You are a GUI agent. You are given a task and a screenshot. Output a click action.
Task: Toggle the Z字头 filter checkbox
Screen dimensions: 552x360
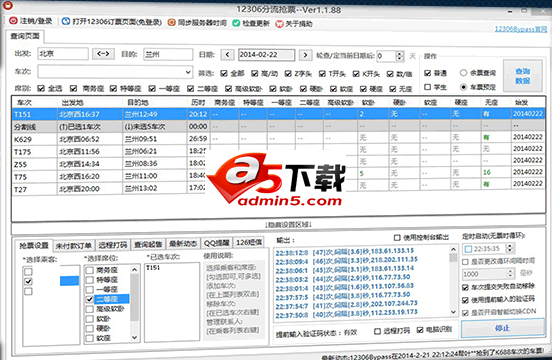point(288,74)
